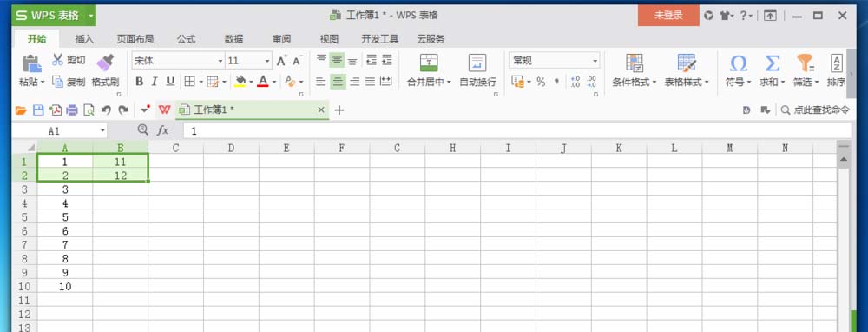Click the yellow fill color bucket
This screenshot has height=332, width=868.
tap(240, 82)
